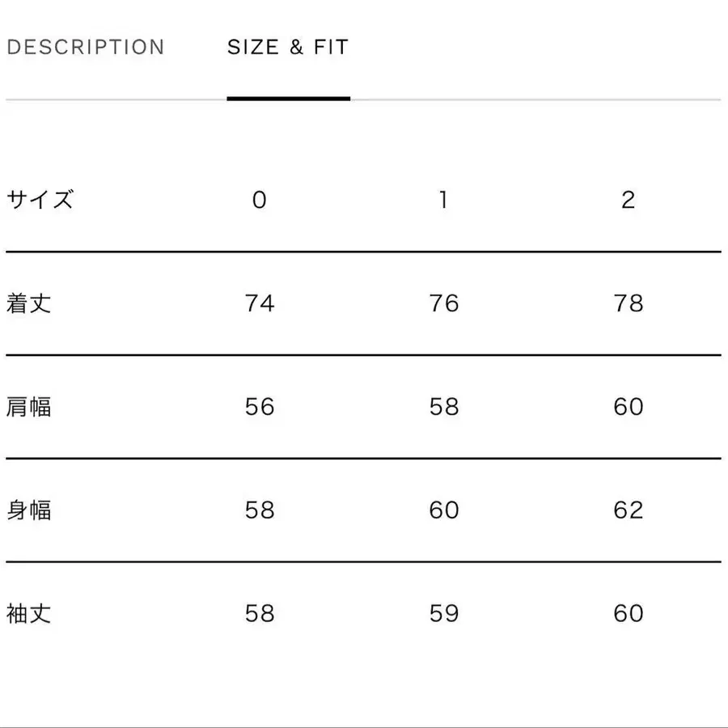Image resolution: width=728 pixels, height=728 pixels.
Task: Click the 袖丈 row label
Action: [x=29, y=613]
